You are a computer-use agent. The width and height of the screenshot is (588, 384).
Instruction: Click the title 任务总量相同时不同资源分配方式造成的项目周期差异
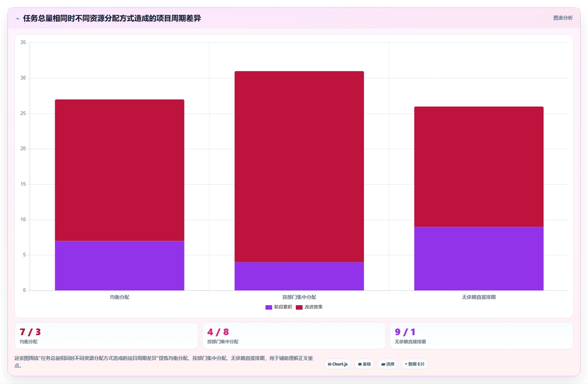pos(112,18)
